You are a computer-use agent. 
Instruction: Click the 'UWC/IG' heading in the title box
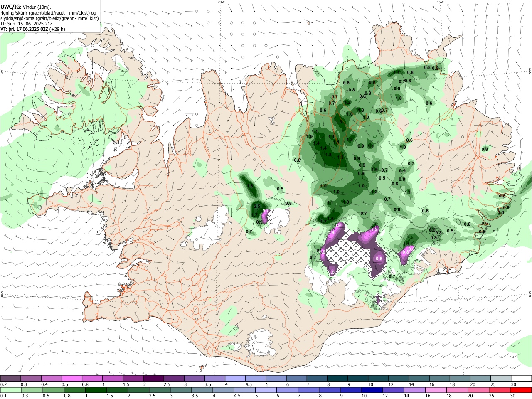pos(10,7)
